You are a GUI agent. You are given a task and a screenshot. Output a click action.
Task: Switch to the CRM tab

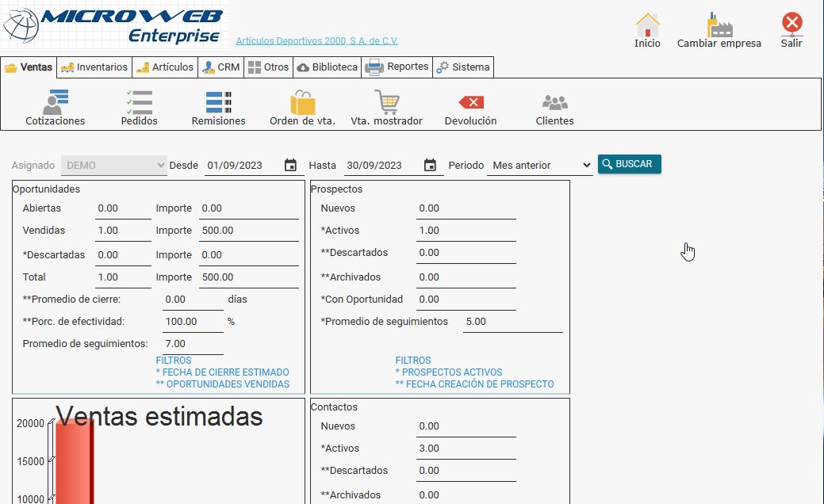click(220, 67)
